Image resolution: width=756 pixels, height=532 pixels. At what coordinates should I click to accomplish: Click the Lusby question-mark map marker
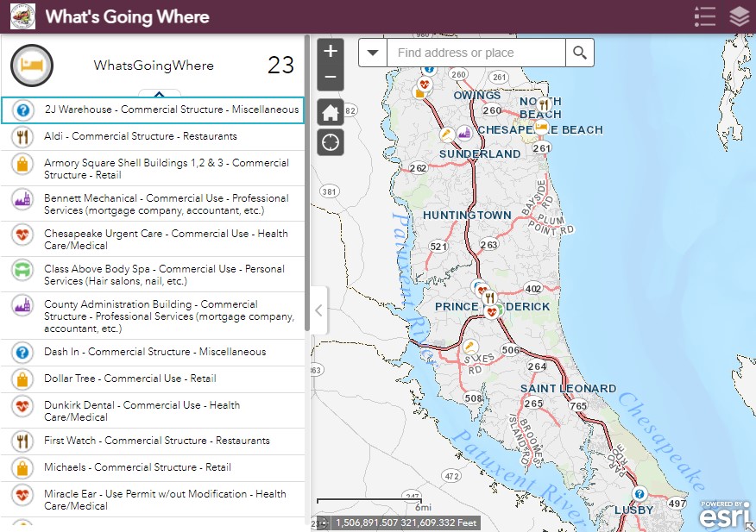(x=639, y=494)
